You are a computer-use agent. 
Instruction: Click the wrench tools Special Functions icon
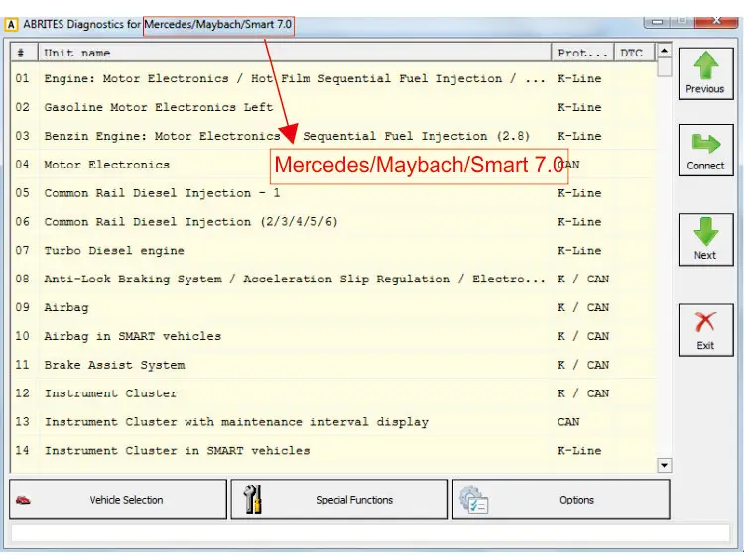coord(252,500)
